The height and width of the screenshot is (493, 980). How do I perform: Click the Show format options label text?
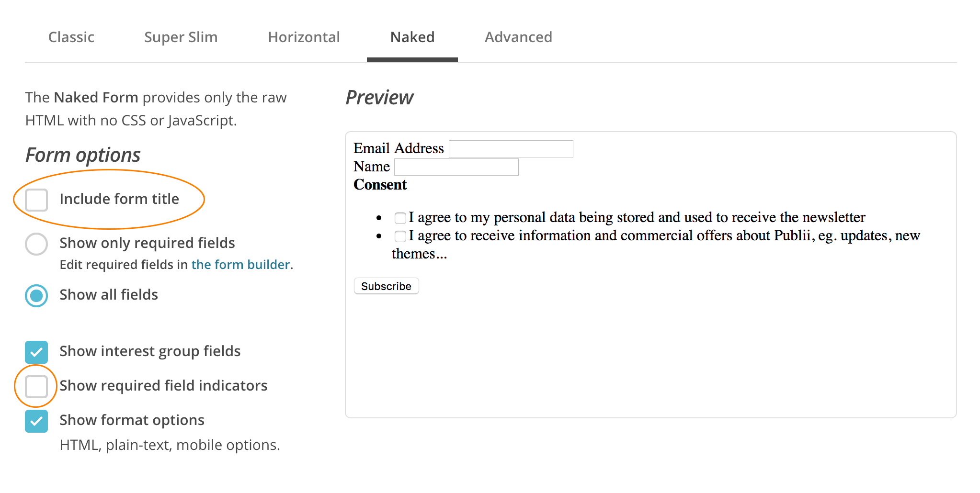coord(132,420)
